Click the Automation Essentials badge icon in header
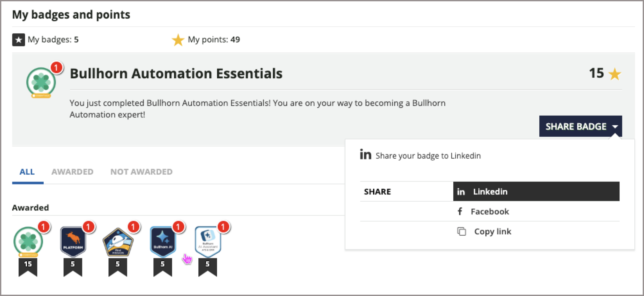 coord(41,83)
